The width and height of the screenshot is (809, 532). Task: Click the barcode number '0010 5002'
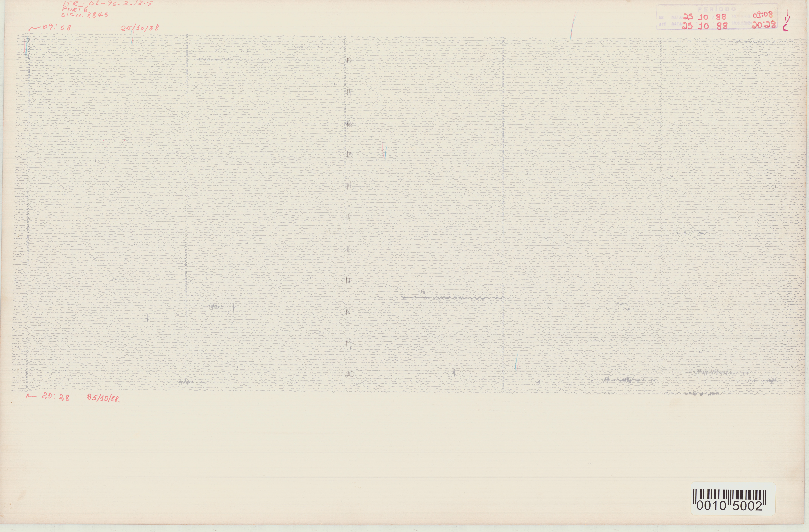730,506
